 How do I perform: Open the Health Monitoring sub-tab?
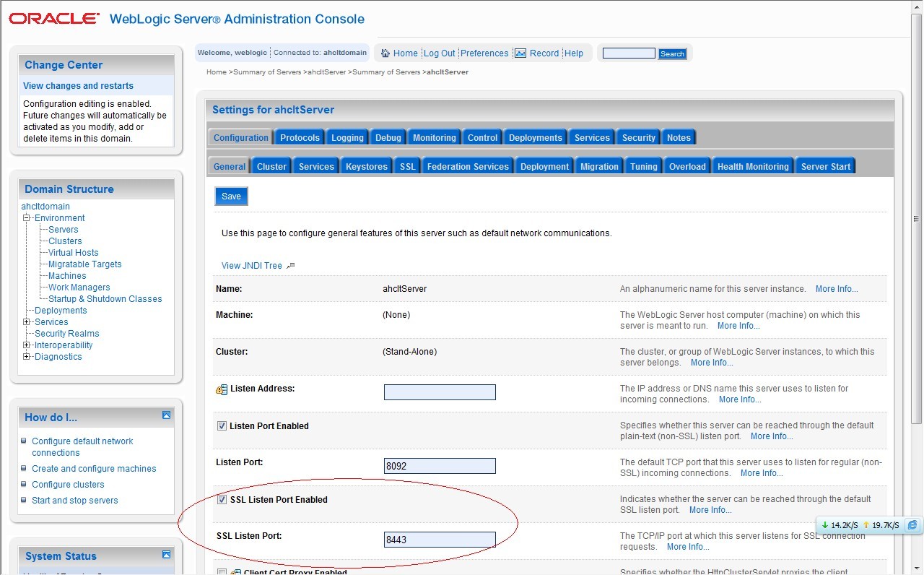tap(753, 167)
